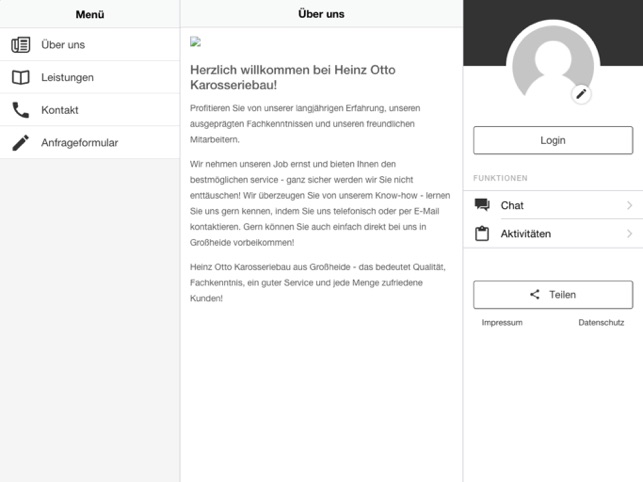
Task: Go to the Kontakt menu item
Action: click(x=60, y=110)
